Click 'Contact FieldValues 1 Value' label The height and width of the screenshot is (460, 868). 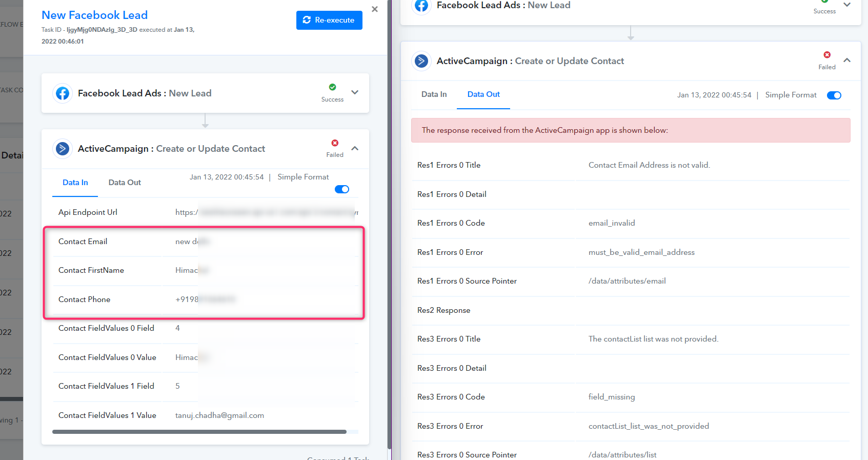[x=107, y=415]
